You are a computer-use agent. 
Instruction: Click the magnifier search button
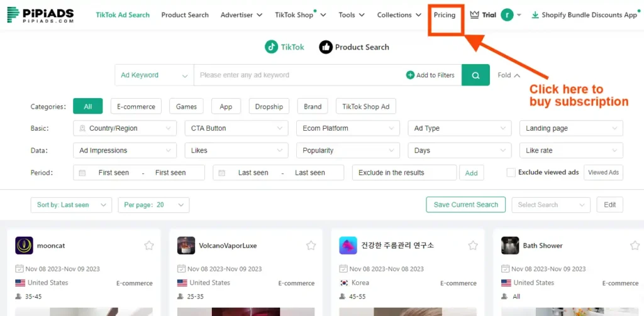[475, 75]
